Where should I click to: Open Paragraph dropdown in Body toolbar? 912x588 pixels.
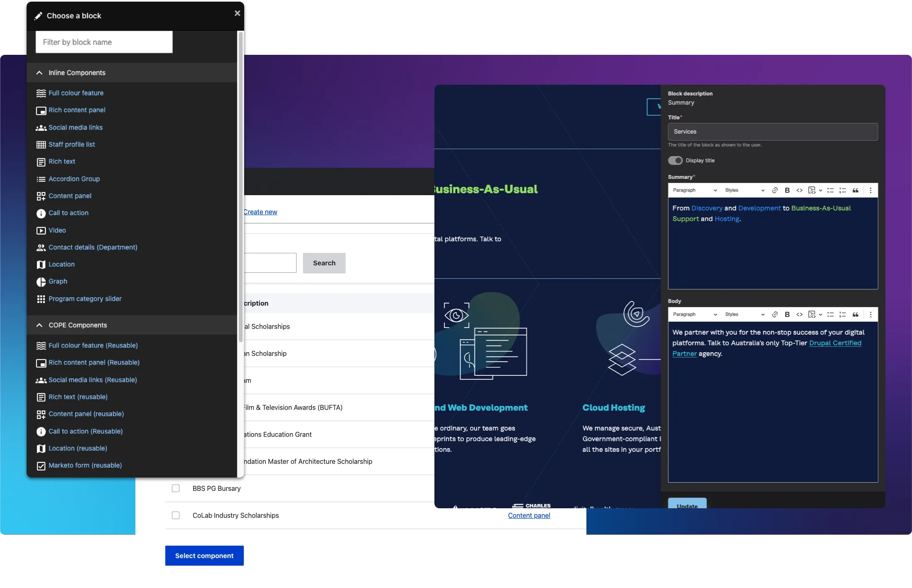click(x=695, y=315)
